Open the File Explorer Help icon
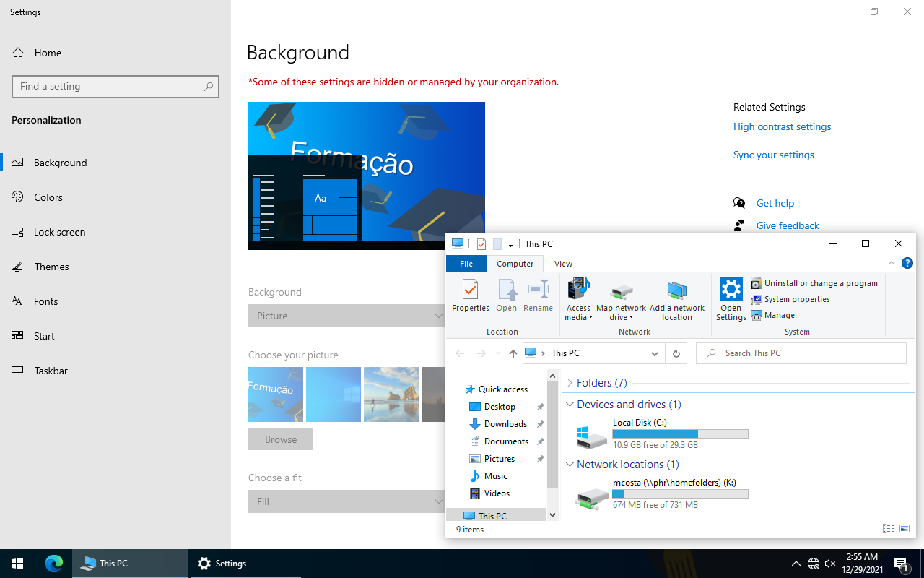 [907, 264]
